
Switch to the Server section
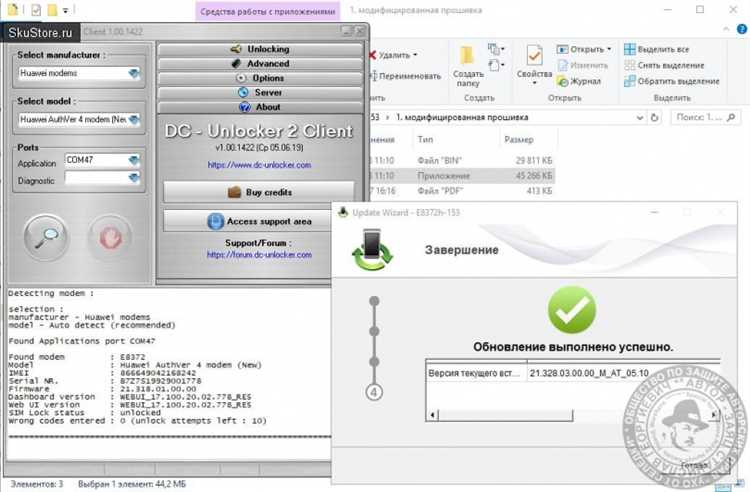[x=260, y=92]
